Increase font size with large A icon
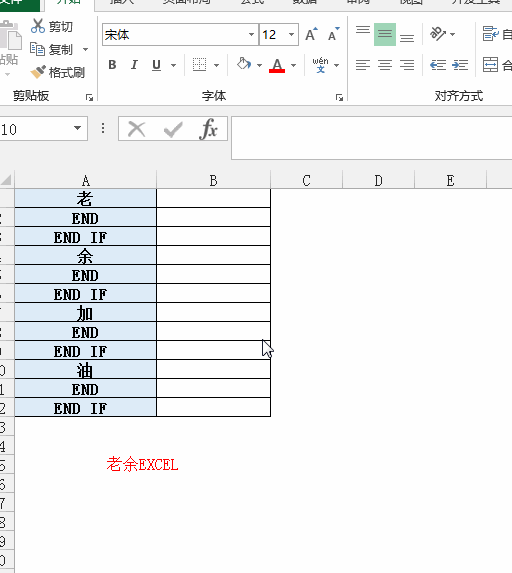The width and height of the screenshot is (512, 573). (x=311, y=34)
